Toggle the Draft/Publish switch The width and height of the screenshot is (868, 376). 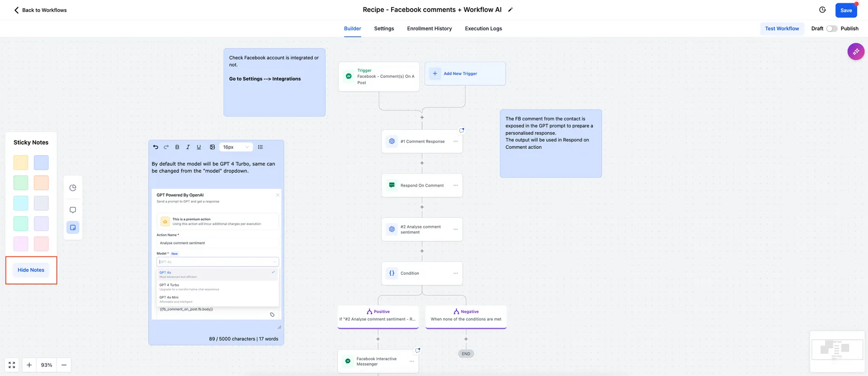(832, 29)
